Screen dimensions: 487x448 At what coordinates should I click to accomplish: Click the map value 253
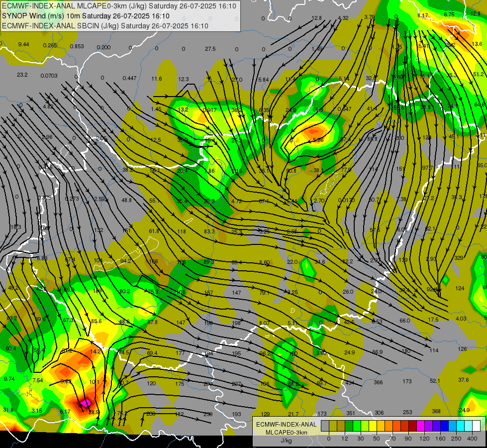pos(407,412)
